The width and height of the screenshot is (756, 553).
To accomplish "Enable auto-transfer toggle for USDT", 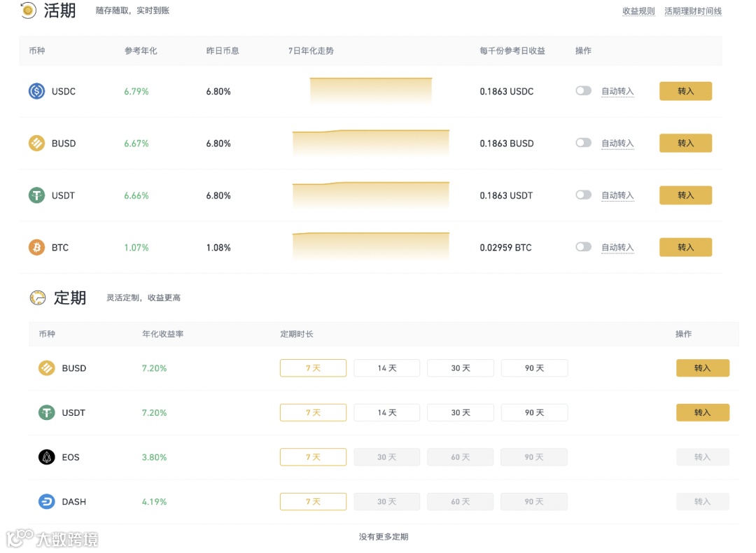I will pyautogui.click(x=583, y=195).
